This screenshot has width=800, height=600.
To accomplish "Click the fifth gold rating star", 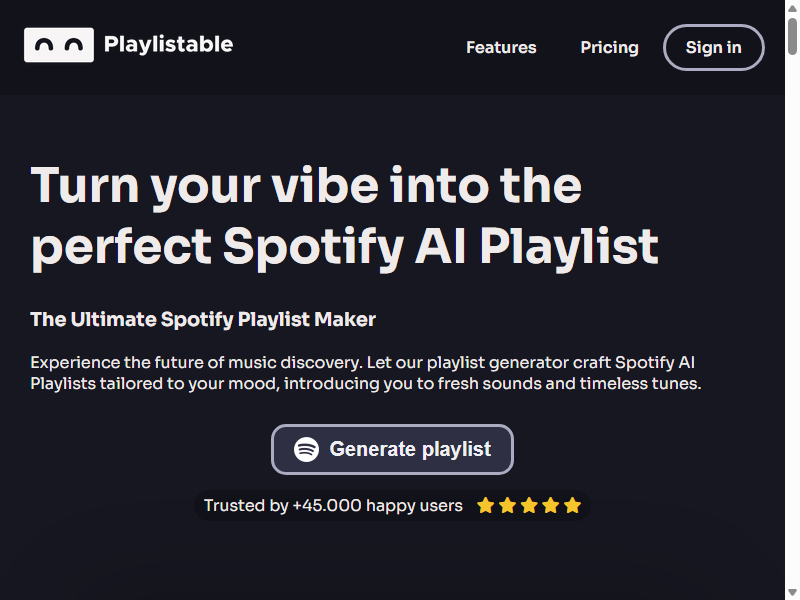I will coord(572,506).
